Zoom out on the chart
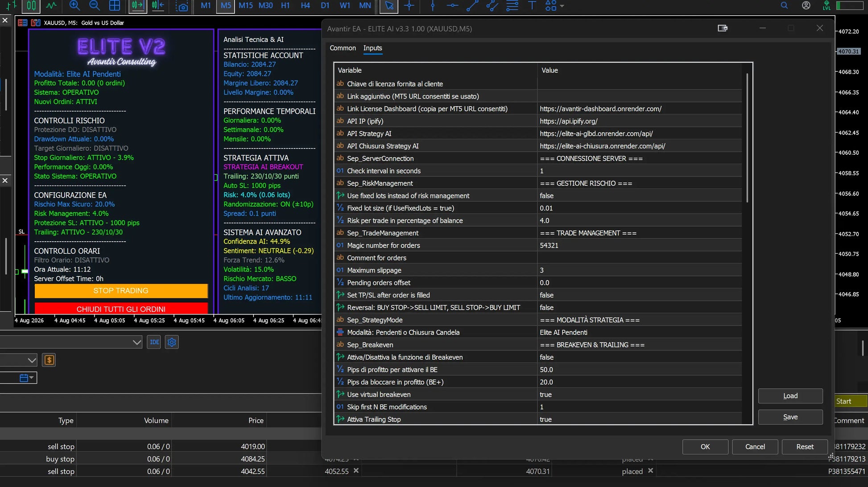 point(94,6)
